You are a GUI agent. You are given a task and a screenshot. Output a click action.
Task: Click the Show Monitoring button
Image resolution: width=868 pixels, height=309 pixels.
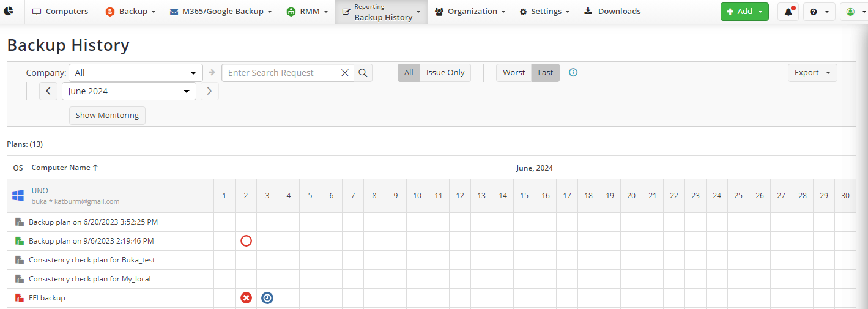click(107, 115)
